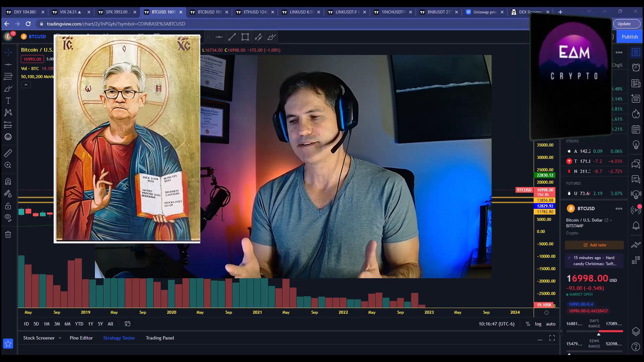Click the trash remove drawings icon

coord(8,235)
